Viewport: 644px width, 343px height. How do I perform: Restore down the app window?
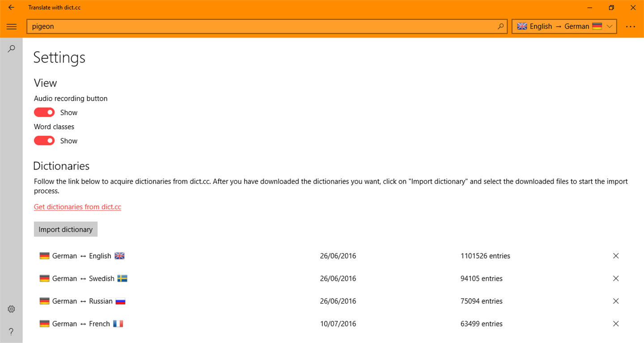point(611,8)
